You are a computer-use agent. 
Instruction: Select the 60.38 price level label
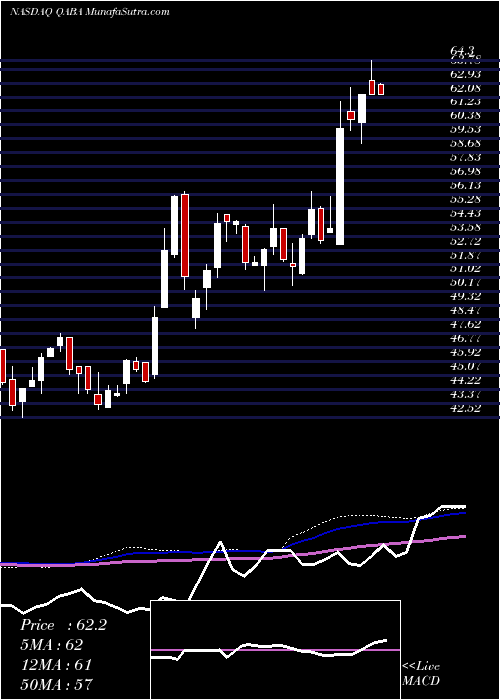pos(465,115)
